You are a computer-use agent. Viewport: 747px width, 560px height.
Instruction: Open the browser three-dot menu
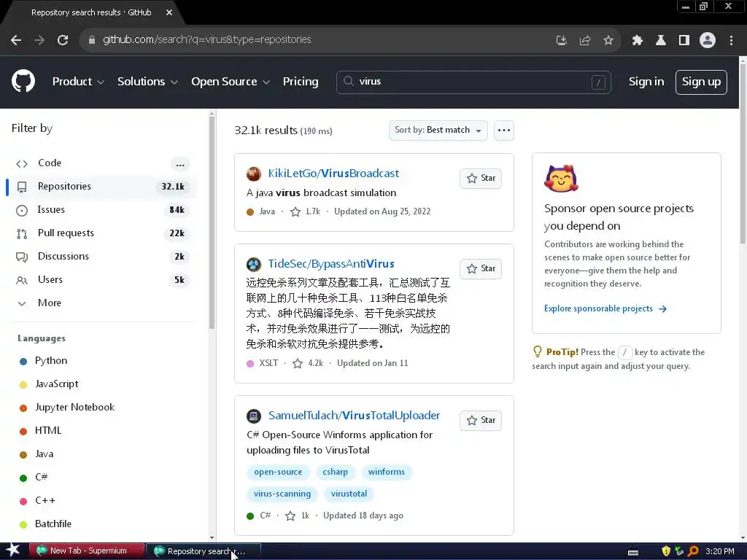pyautogui.click(x=731, y=41)
